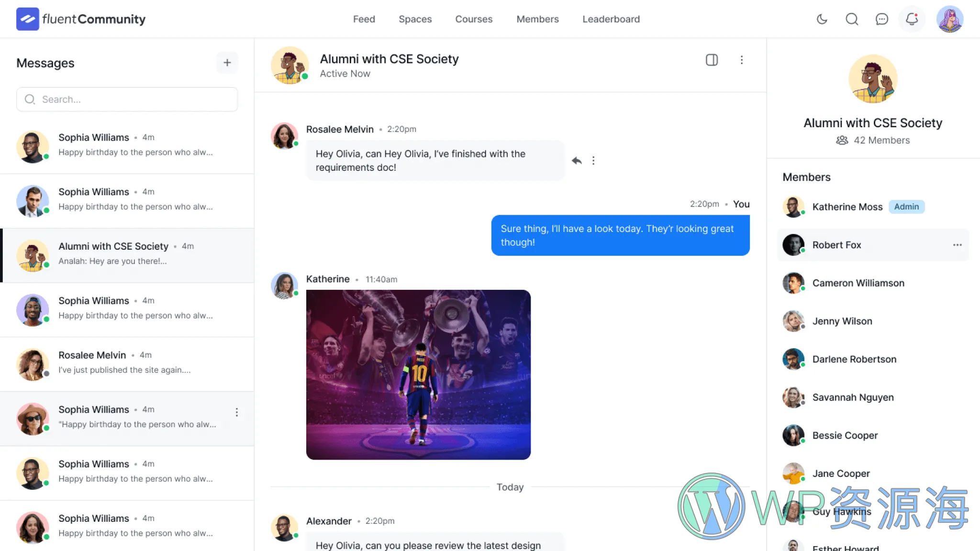Click Alexander's name in chat
Screen dimensions: 980x551
(x=329, y=521)
